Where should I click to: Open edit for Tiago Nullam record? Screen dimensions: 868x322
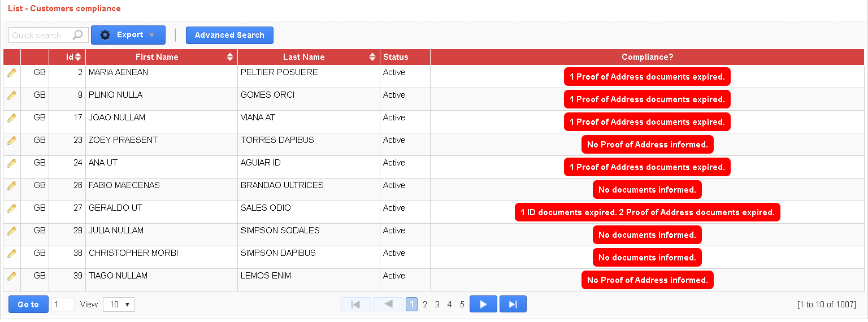(x=11, y=276)
